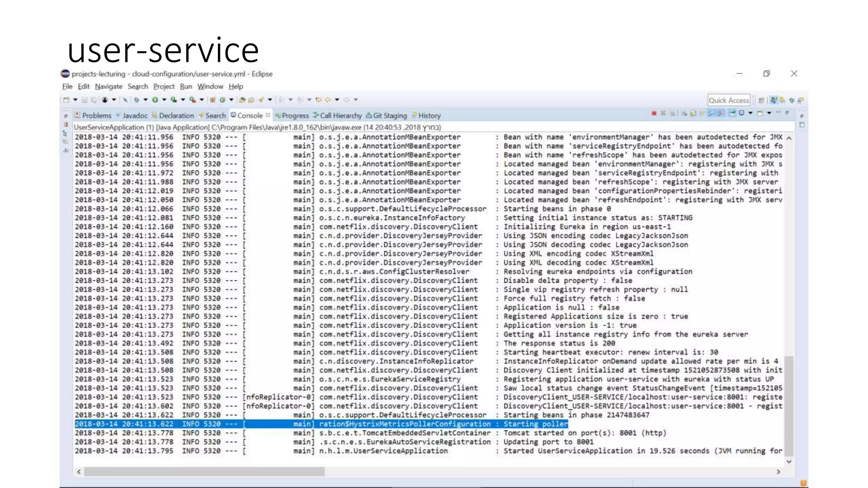The height and width of the screenshot is (488, 868).
Task: Switch to the Git Staging tab
Action: click(386, 116)
